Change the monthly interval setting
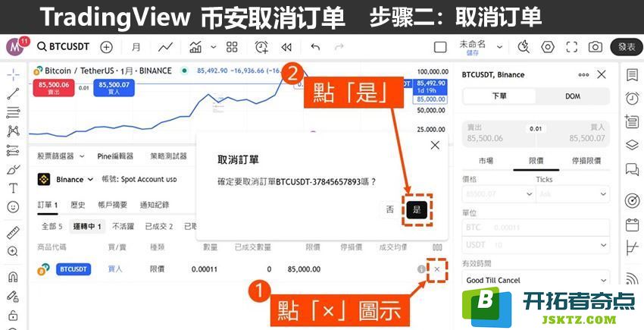 click(136, 47)
